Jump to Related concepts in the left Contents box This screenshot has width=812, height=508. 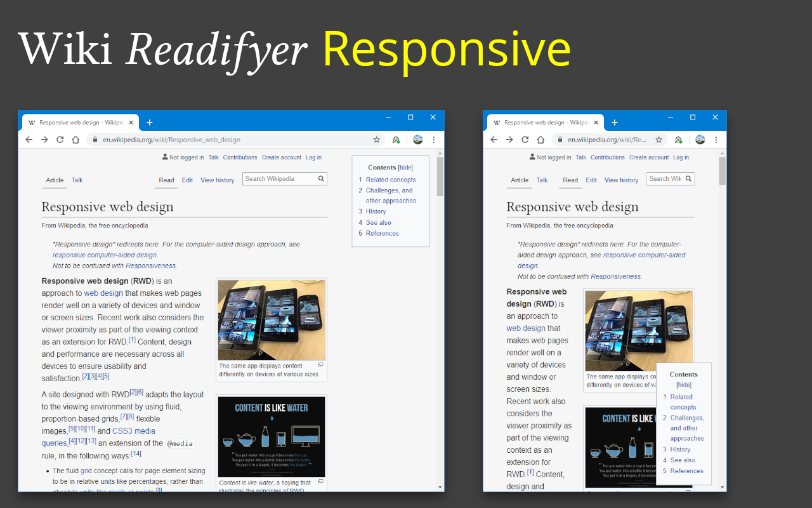pyautogui.click(x=391, y=180)
